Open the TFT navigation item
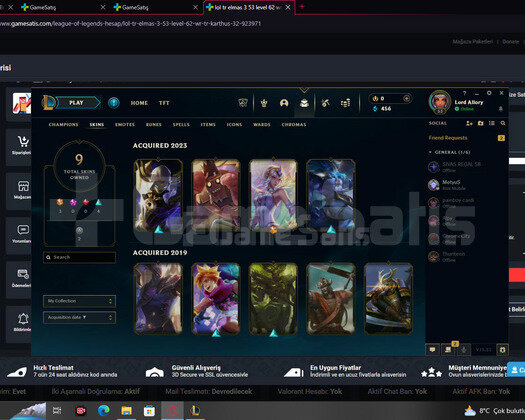Viewport: 525px width, 420px height. pos(164,103)
